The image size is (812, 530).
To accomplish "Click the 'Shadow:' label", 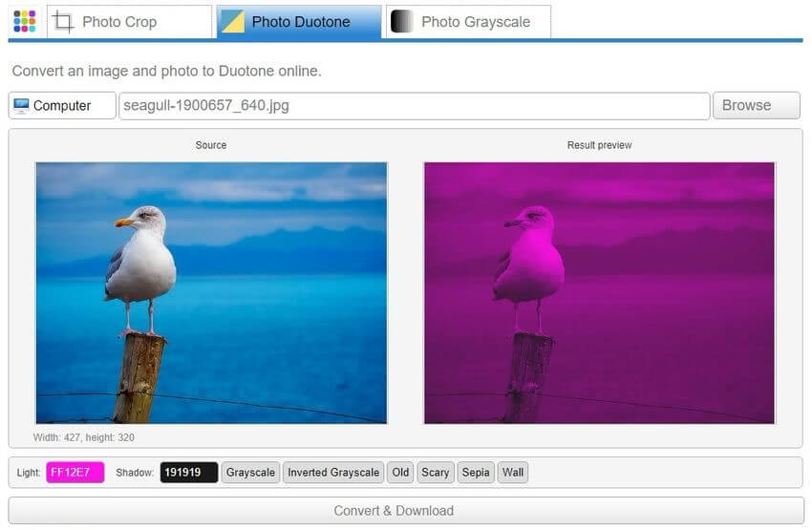I will 135,473.
